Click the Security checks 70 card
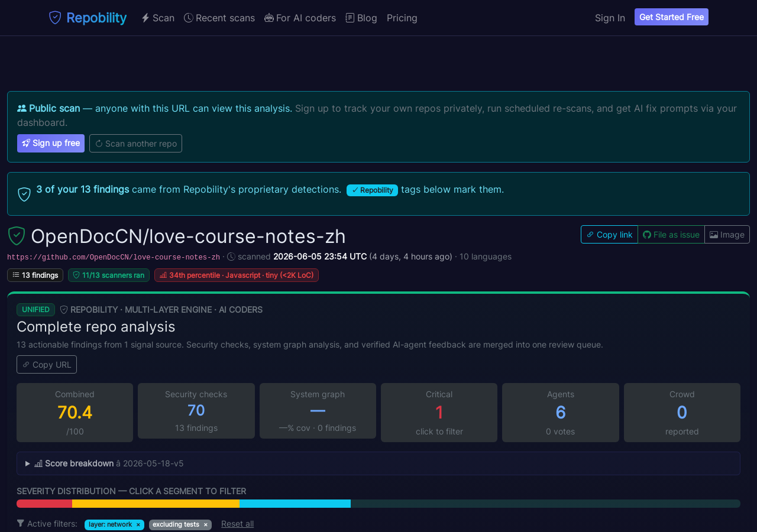Image resolution: width=757 pixels, height=532 pixels. [196, 411]
